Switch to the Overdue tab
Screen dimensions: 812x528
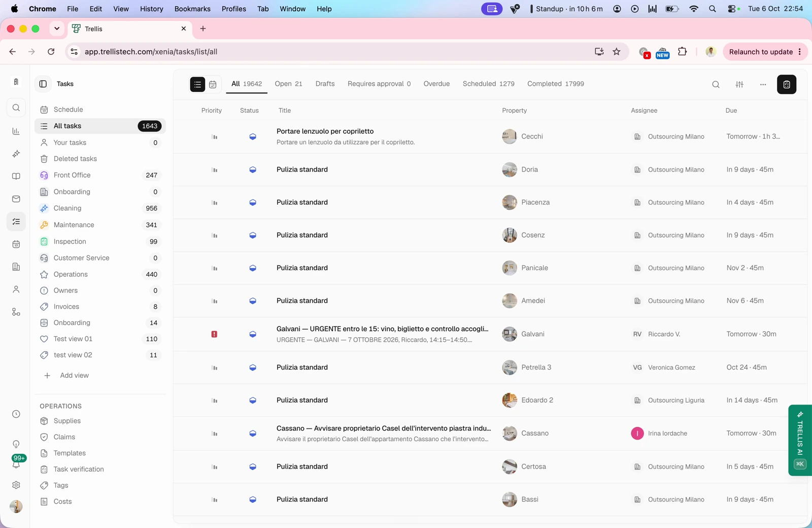436,84
